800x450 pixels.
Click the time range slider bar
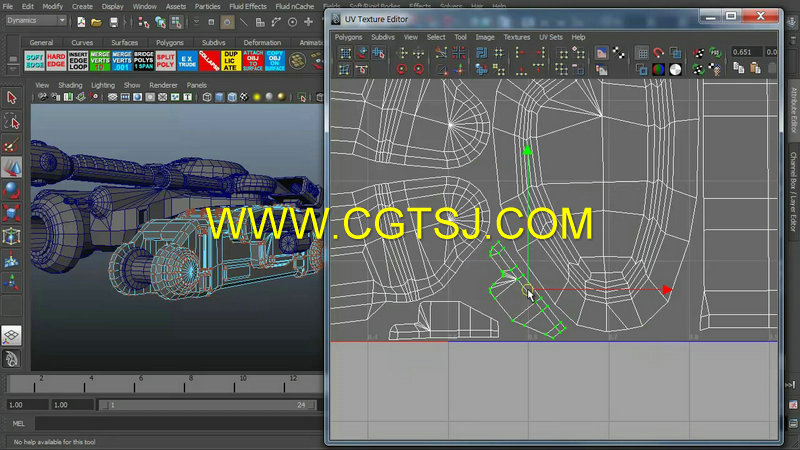click(208, 405)
